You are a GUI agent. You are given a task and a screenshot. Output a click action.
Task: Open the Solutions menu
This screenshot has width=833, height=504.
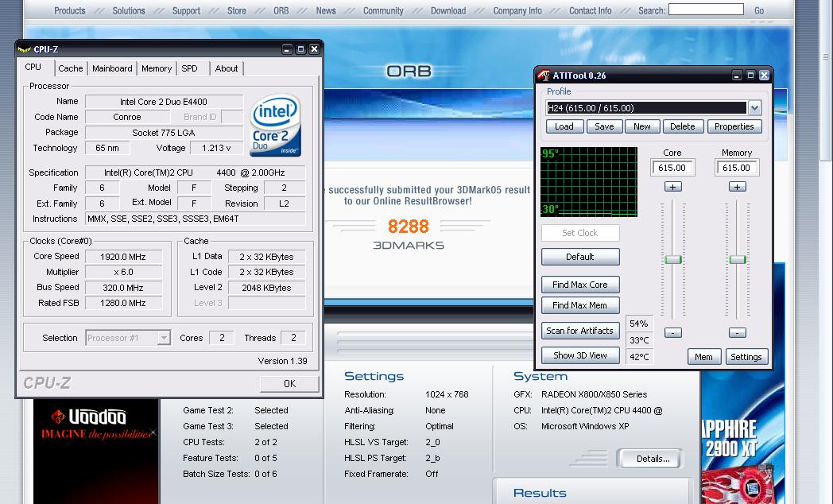129,10
